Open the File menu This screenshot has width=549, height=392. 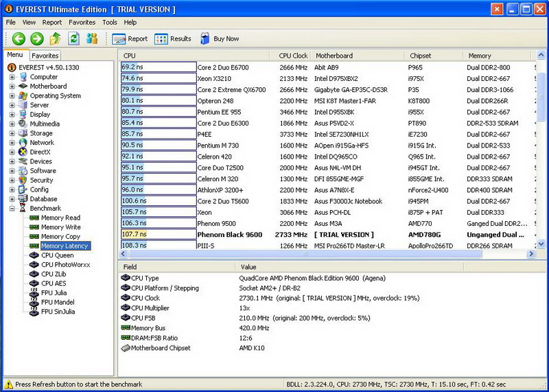[x=11, y=23]
